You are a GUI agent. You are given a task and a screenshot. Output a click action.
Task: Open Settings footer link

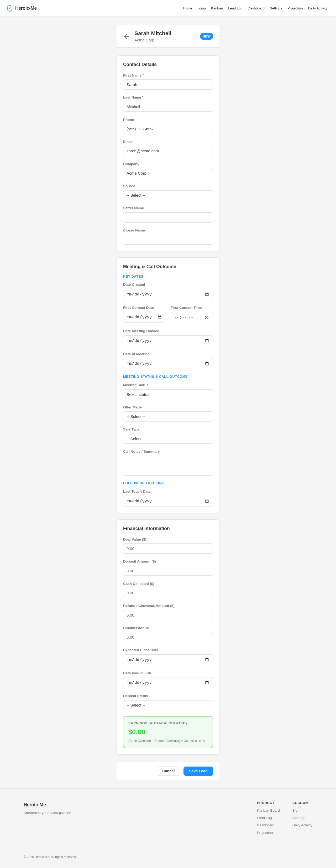298,818
